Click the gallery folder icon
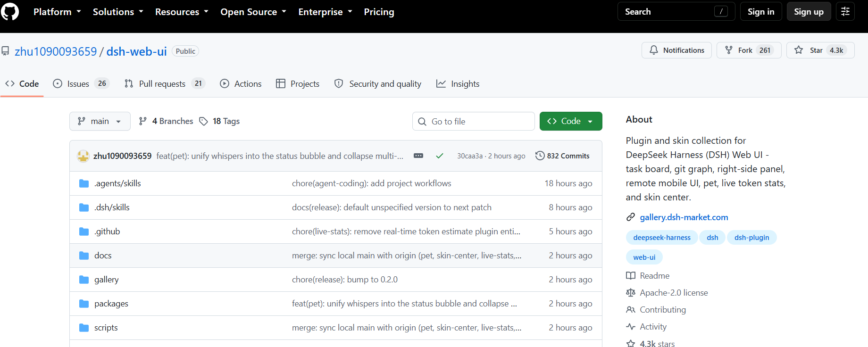Viewport: 868px width, 347px height. coord(84,280)
